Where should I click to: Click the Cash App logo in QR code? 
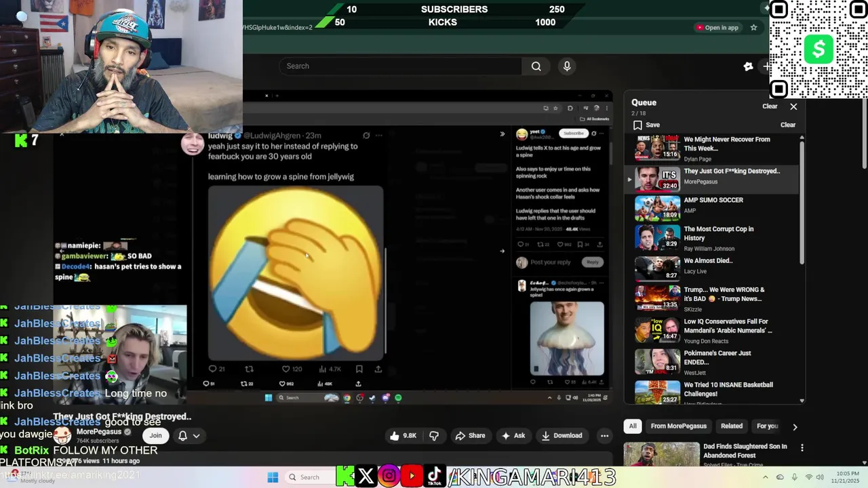tap(818, 49)
